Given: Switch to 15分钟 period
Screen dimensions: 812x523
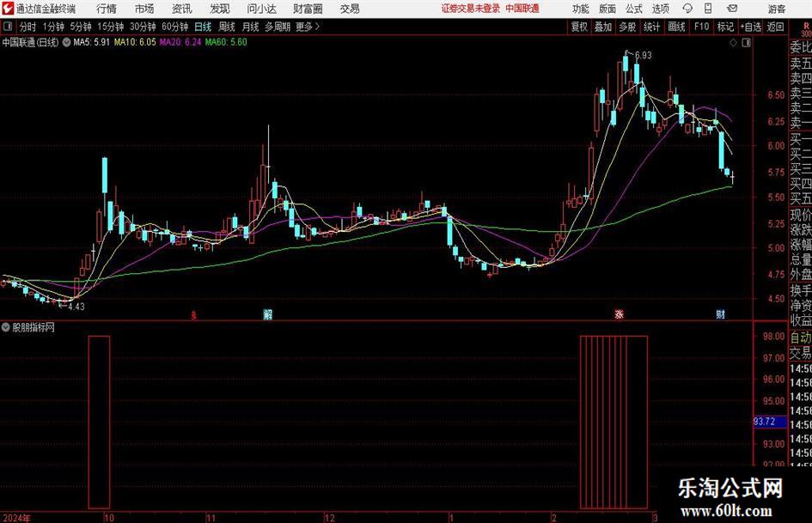Looking at the screenshot, I should (111, 27).
